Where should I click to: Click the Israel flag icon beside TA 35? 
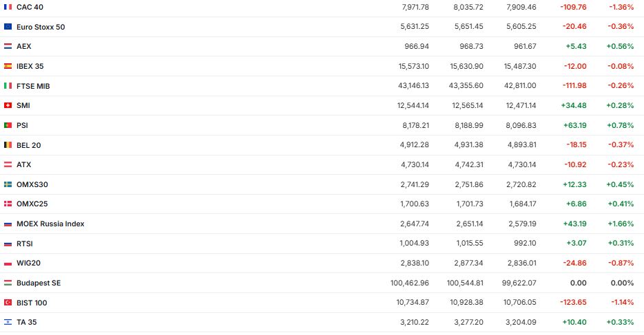click(x=8, y=322)
